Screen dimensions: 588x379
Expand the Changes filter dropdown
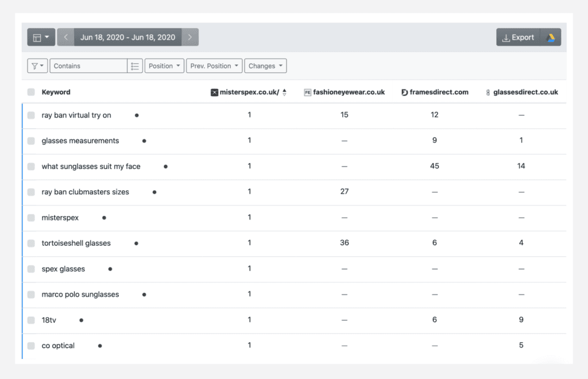[265, 66]
